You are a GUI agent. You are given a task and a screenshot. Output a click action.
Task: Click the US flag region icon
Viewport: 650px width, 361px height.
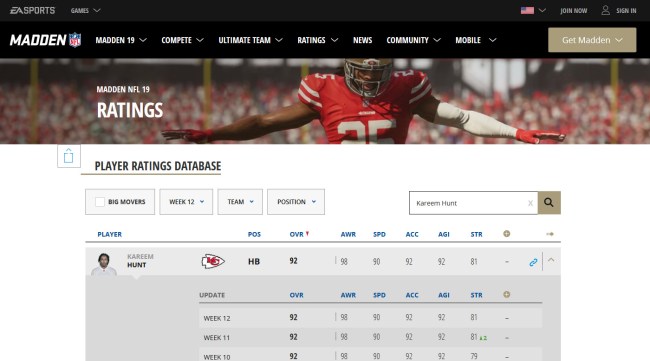(x=527, y=10)
